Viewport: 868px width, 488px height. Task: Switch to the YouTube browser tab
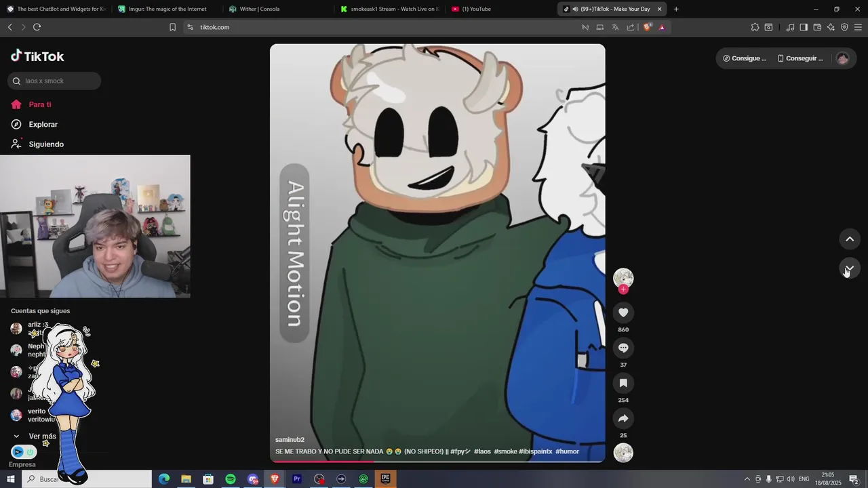coord(500,9)
